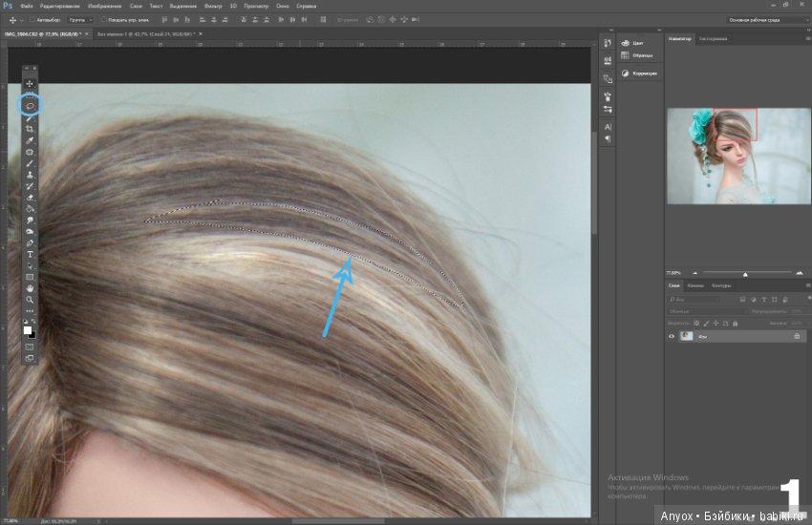Open the Character panel icon

[608, 127]
